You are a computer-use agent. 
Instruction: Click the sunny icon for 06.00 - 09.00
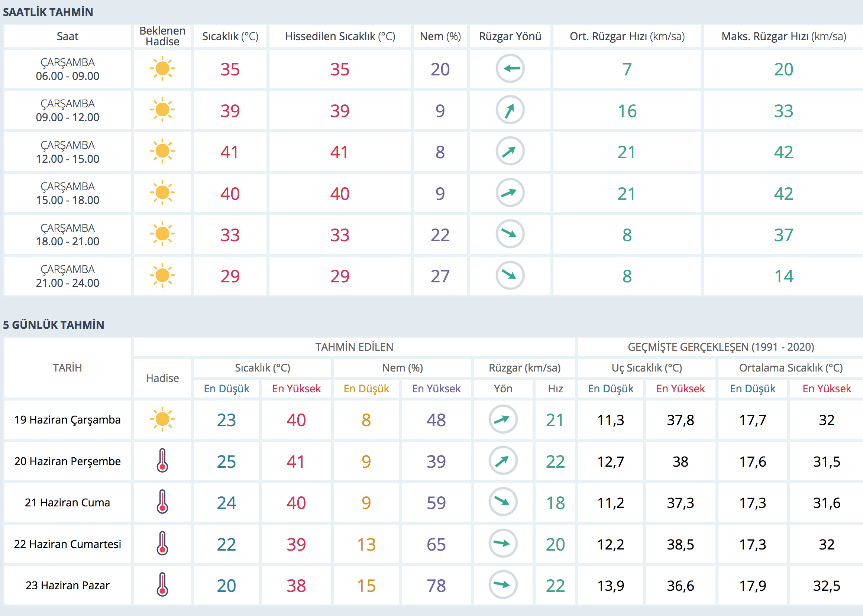pos(162,69)
